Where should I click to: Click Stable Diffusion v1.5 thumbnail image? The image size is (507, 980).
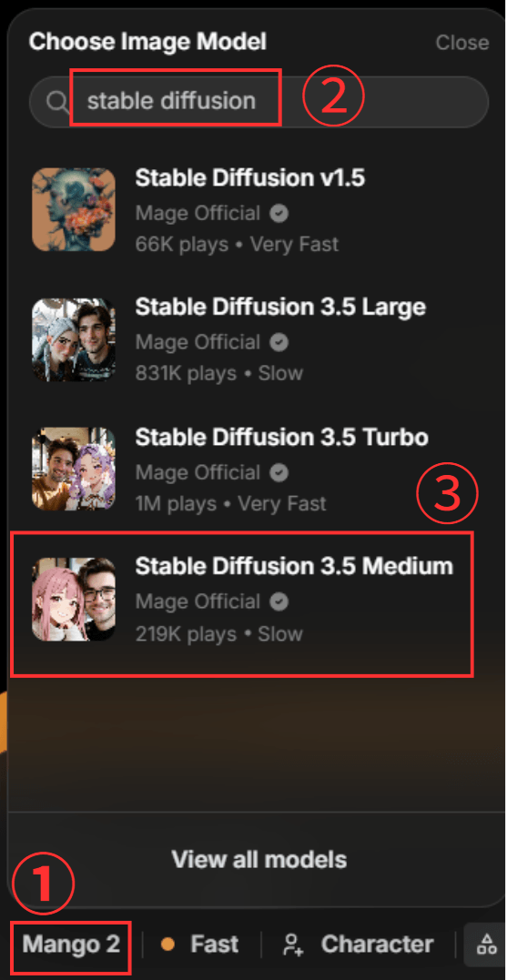[74, 210]
